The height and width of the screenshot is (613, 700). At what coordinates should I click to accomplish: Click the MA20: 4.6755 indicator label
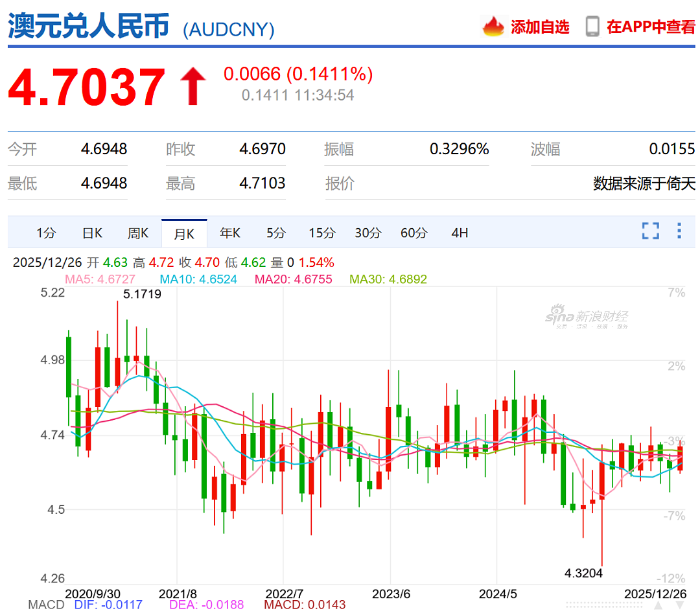pyautogui.click(x=294, y=279)
